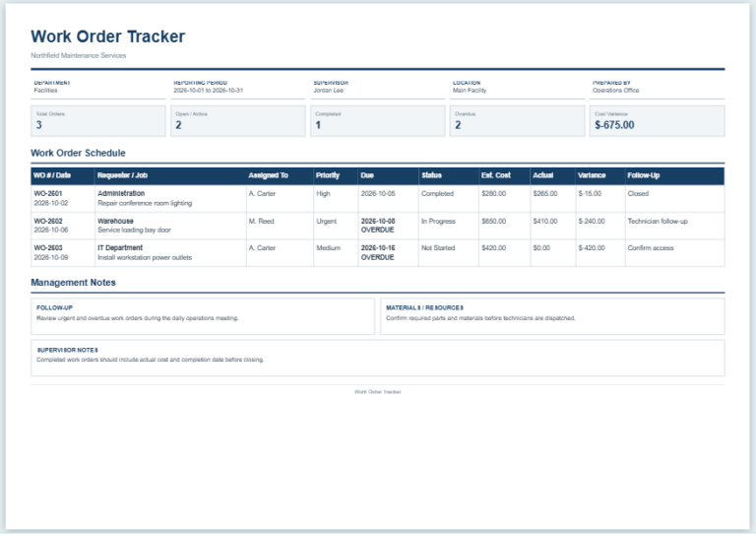756x536 pixels.
Task: Select Prepared By value Operations Office
Action: (x=615, y=91)
